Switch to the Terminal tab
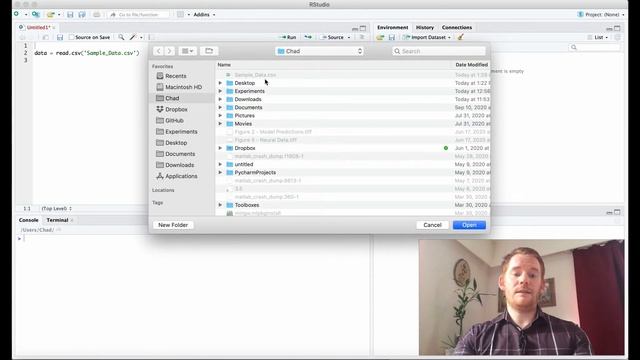 pos(58,220)
